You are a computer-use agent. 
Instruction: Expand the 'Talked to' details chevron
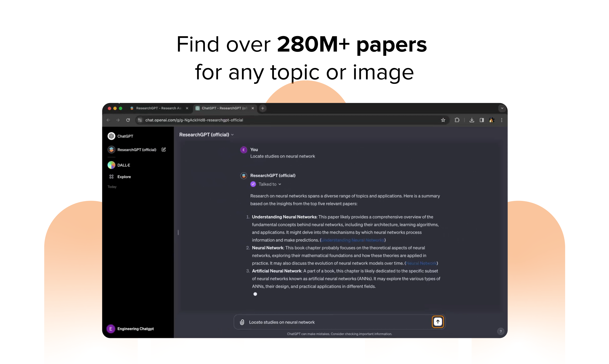click(280, 184)
